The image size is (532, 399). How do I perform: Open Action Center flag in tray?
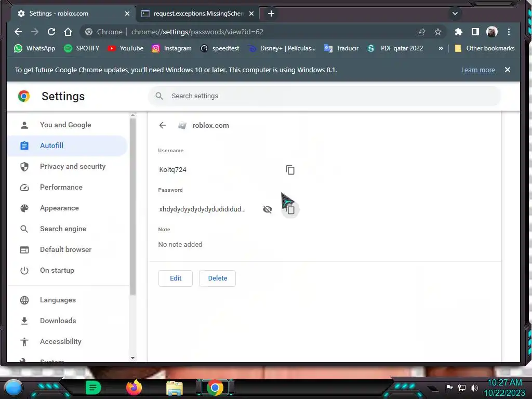tap(449, 388)
